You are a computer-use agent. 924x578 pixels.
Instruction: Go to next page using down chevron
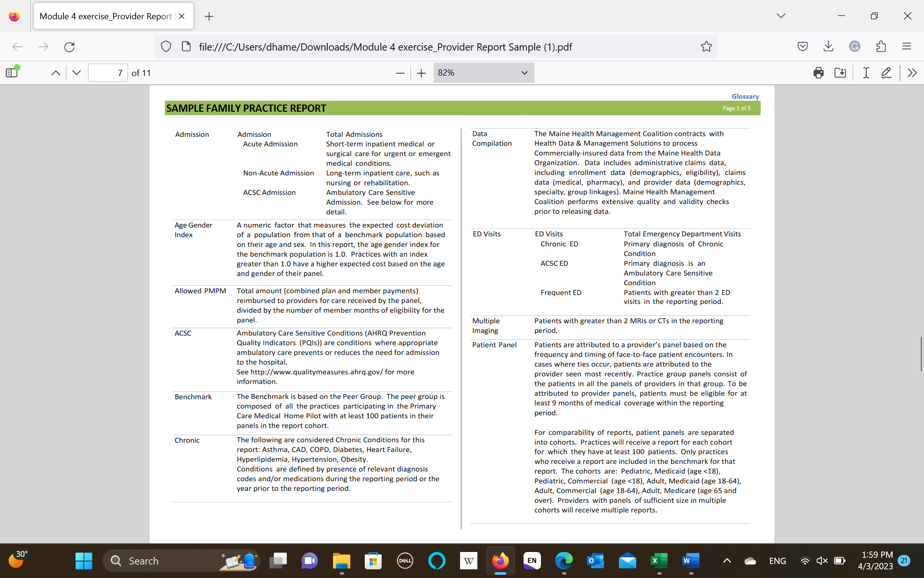click(76, 73)
